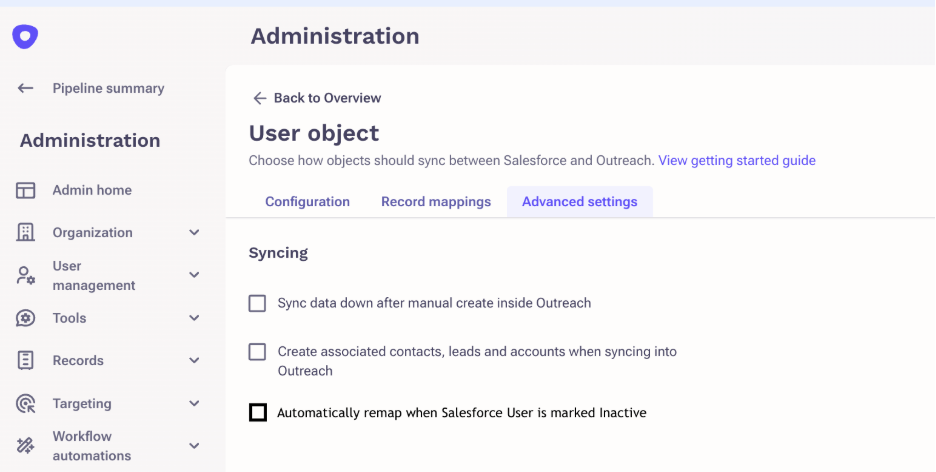Go to Pipeline summary
Viewport: 936px width, 472px height.
[x=108, y=88]
